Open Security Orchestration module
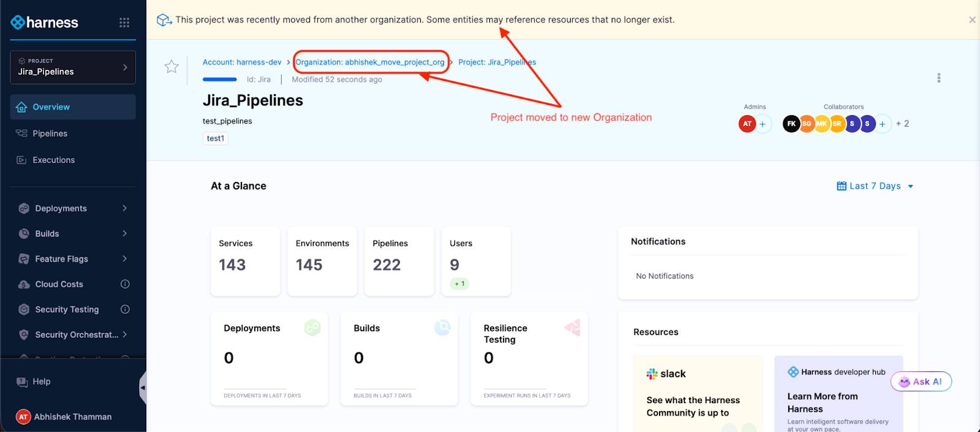Image resolution: width=980 pixels, height=432 pixels. (77, 335)
